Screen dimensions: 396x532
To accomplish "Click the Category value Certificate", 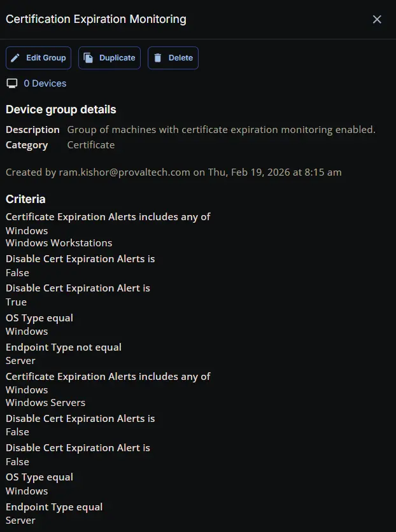I will click(91, 145).
